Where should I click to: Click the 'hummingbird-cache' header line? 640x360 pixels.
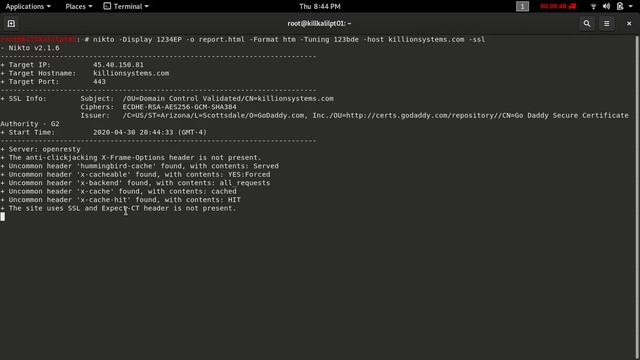[x=140, y=166]
